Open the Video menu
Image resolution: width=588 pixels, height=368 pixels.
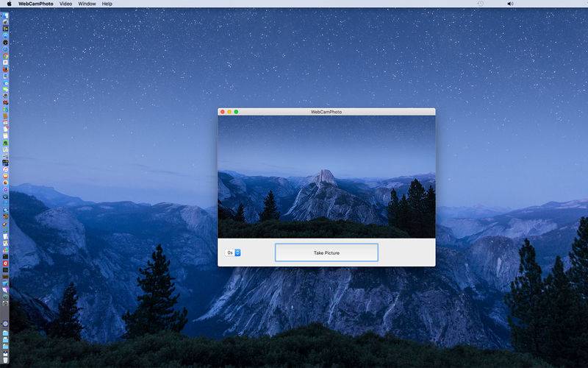[x=65, y=4]
